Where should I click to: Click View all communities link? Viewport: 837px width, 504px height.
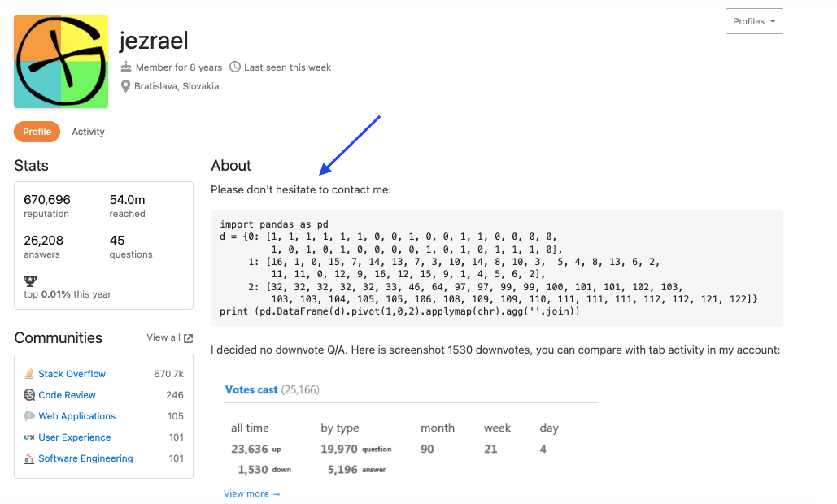point(163,338)
